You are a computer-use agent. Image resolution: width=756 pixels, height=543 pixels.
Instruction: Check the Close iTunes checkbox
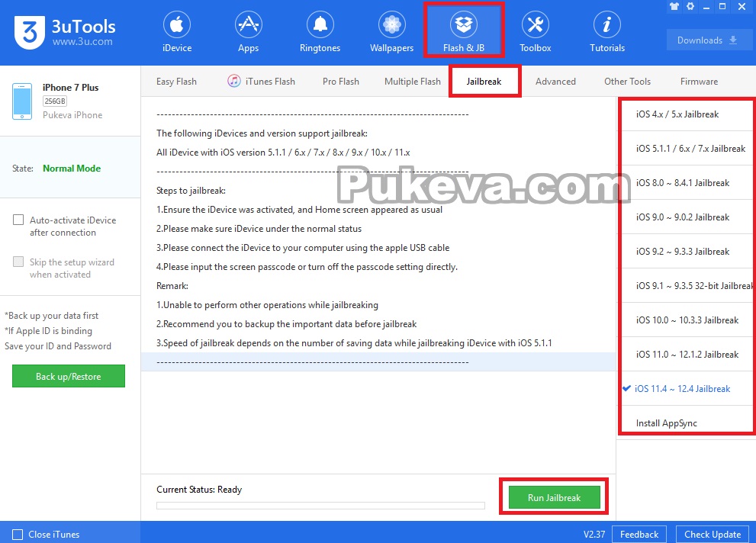coord(18,535)
